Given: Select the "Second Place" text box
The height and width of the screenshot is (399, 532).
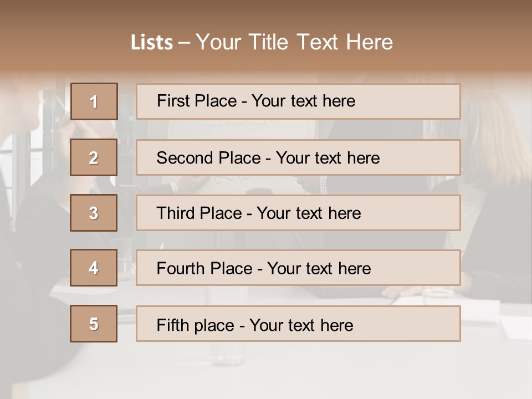Looking at the screenshot, I should pos(298,157).
